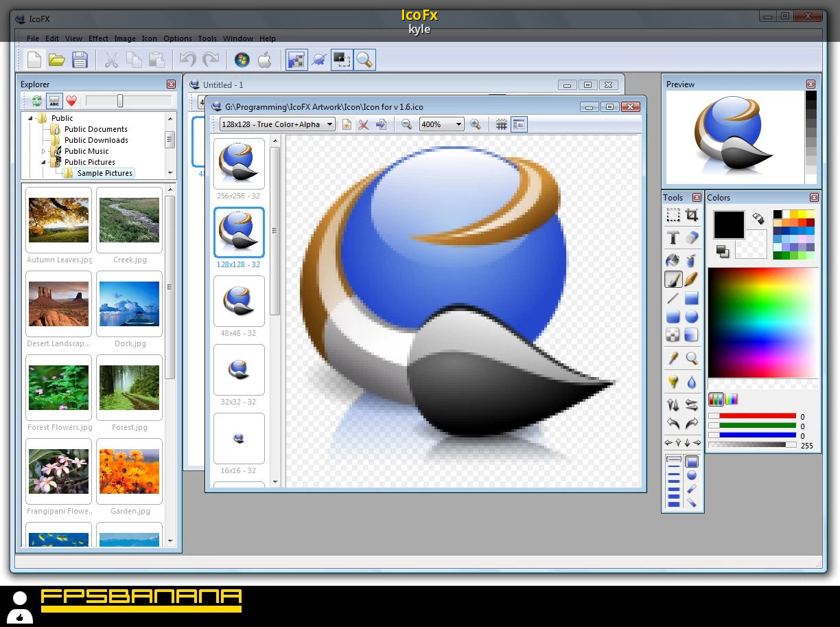Toggle the favorites heart in Explorer
This screenshot has height=627, width=840.
[x=71, y=102]
